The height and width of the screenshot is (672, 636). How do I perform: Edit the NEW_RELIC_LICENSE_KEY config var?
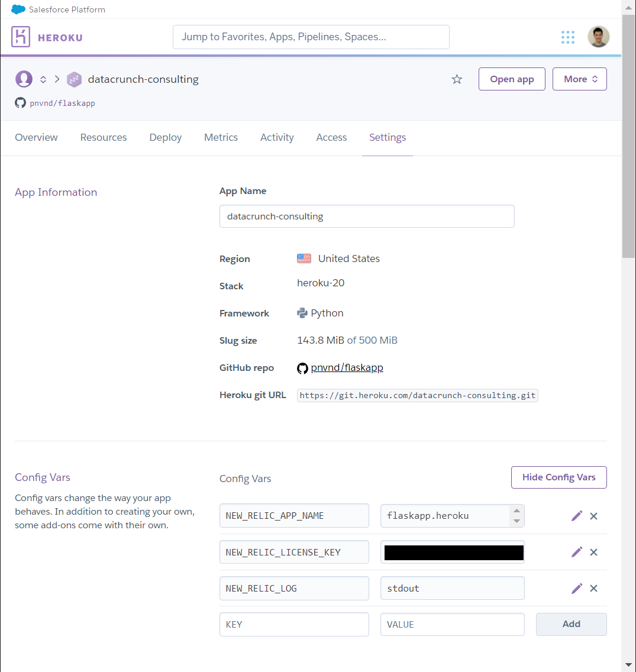point(577,552)
